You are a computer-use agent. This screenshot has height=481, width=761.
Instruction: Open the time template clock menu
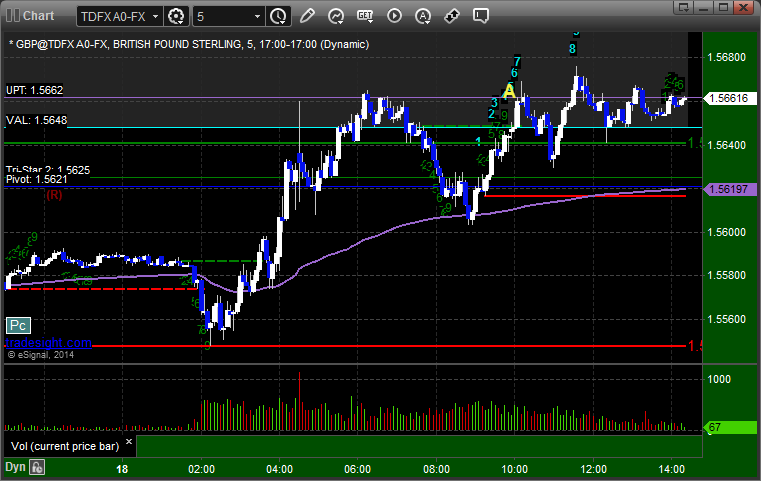tap(278, 16)
